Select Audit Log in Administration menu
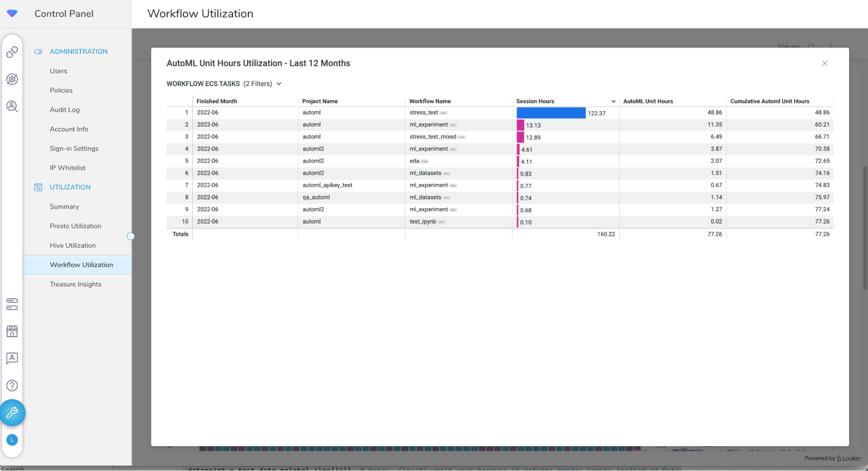The width and height of the screenshot is (868, 471). (65, 110)
